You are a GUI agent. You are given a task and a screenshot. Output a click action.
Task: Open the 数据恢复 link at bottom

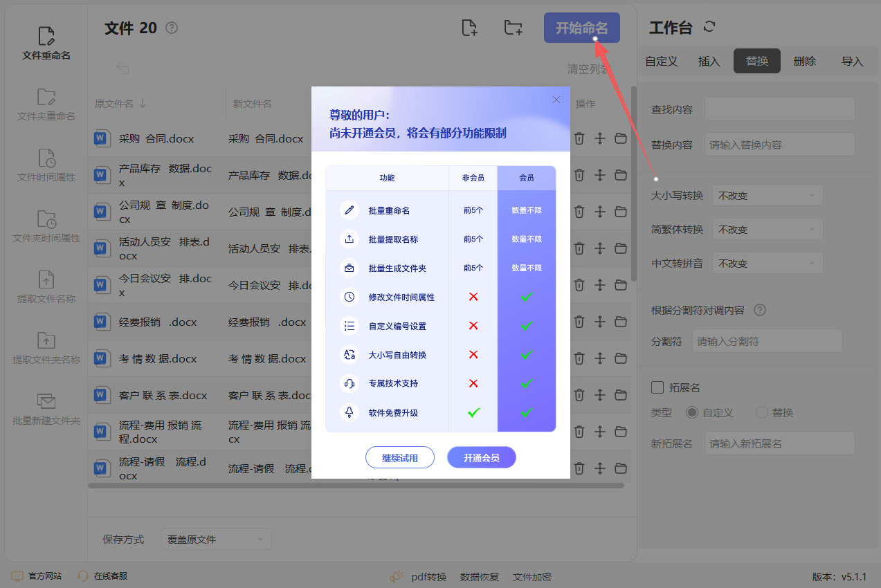click(480, 577)
